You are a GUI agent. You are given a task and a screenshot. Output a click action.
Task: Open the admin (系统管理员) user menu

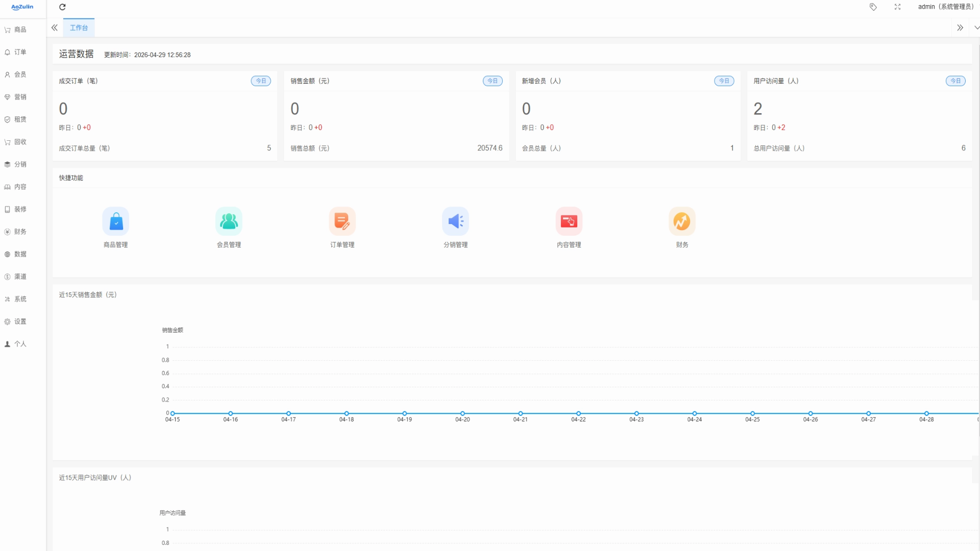point(945,7)
